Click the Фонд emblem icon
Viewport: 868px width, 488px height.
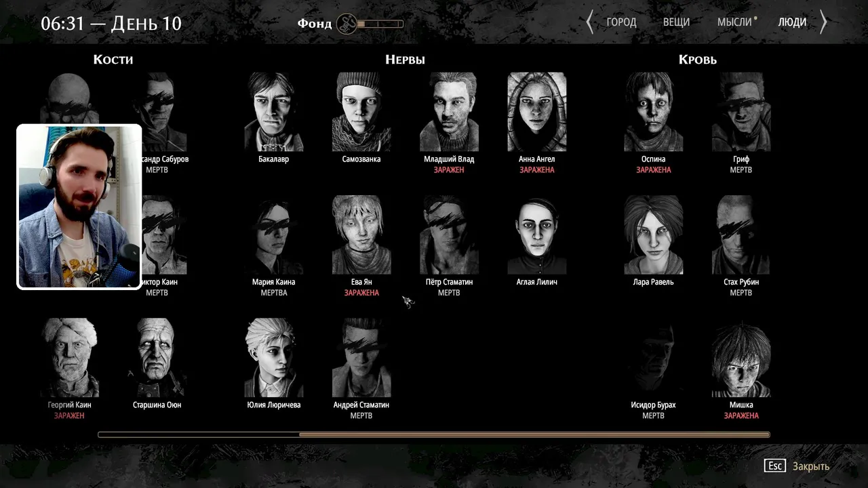click(347, 24)
